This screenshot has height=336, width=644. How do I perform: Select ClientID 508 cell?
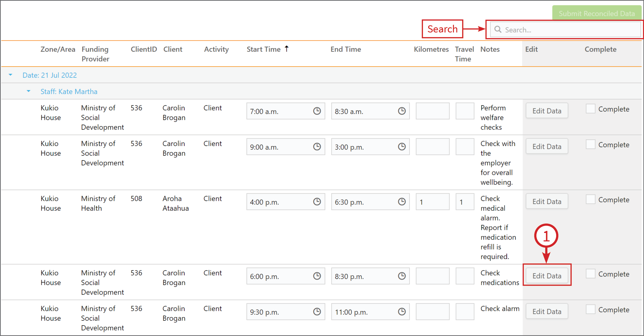[136, 198]
